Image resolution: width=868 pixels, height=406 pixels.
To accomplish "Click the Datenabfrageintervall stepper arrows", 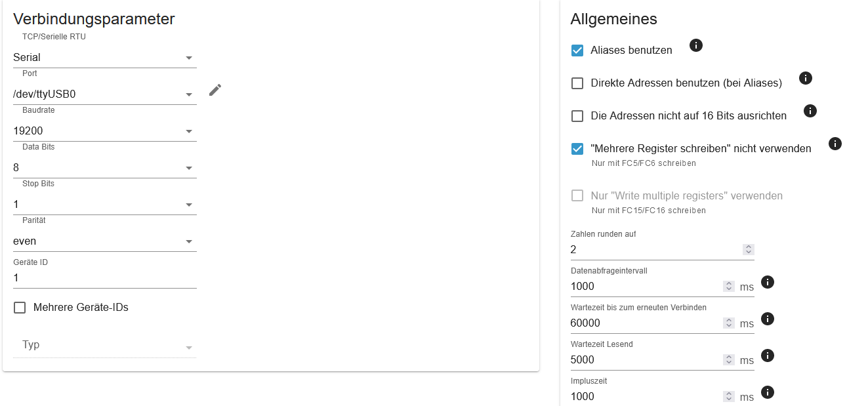I will click(x=728, y=286).
